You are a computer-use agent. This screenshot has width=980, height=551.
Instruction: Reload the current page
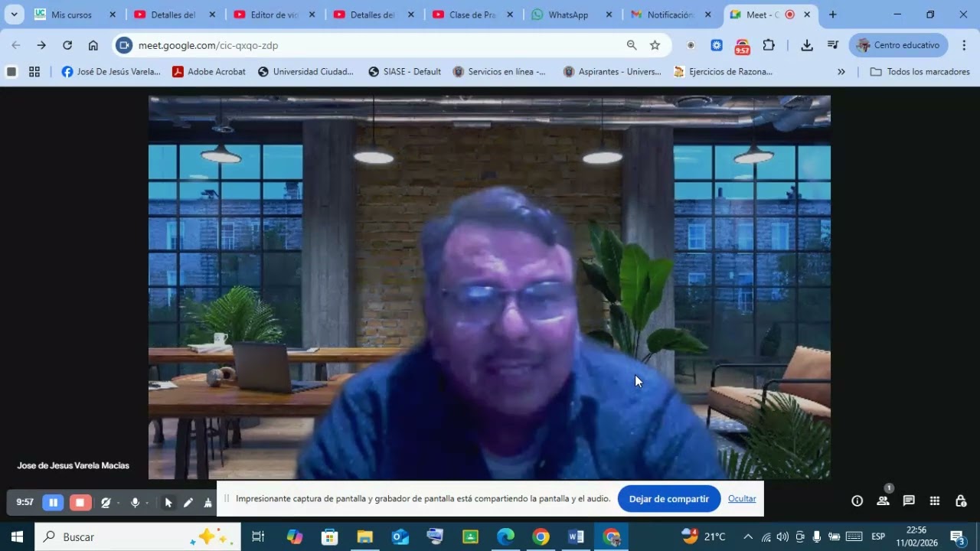click(67, 45)
